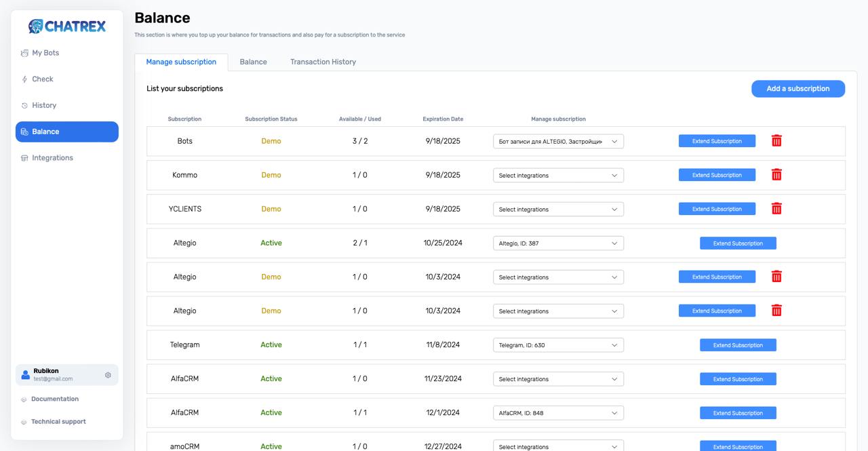The height and width of the screenshot is (451, 868).
Task: Click YCLIENTS subscription name
Action: 184,209
